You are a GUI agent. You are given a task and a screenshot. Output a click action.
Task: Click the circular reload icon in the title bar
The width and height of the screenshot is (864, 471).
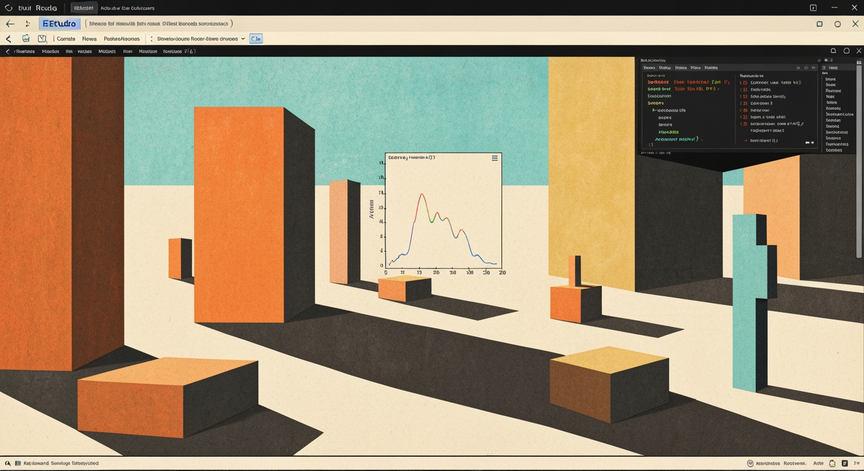click(8, 8)
